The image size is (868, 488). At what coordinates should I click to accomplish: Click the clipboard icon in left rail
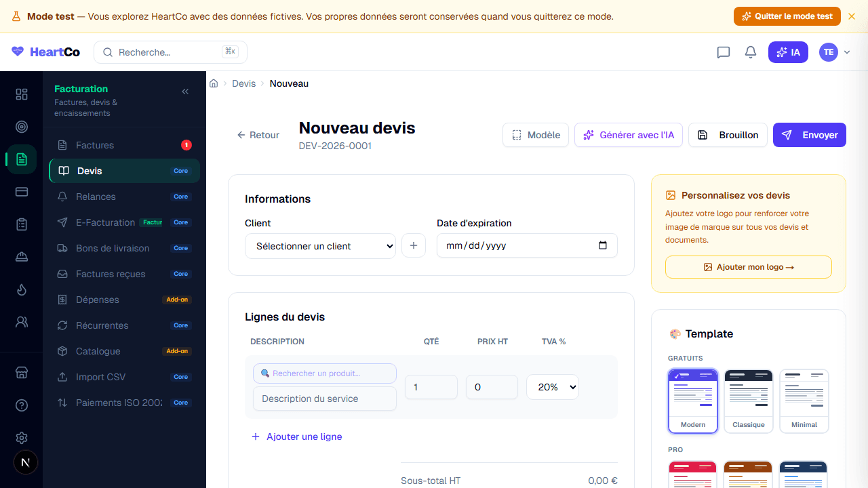[21, 224]
